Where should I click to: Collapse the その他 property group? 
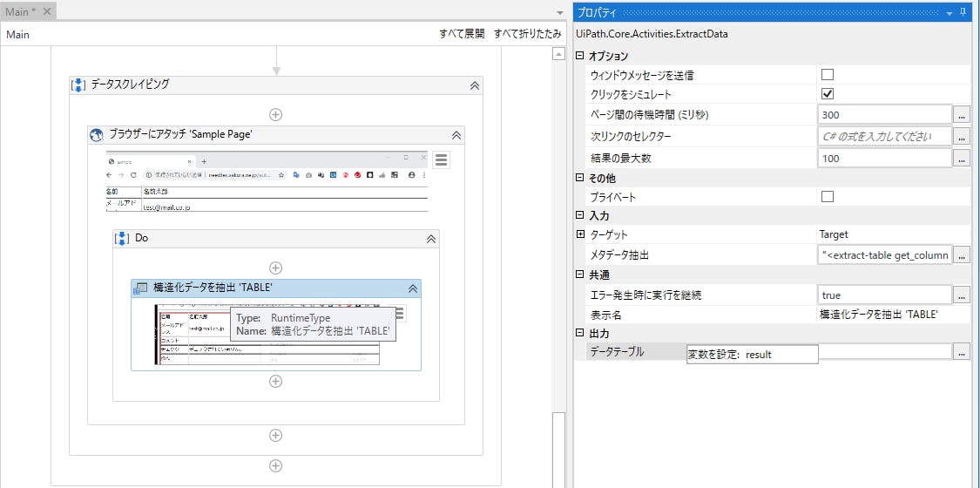580,178
